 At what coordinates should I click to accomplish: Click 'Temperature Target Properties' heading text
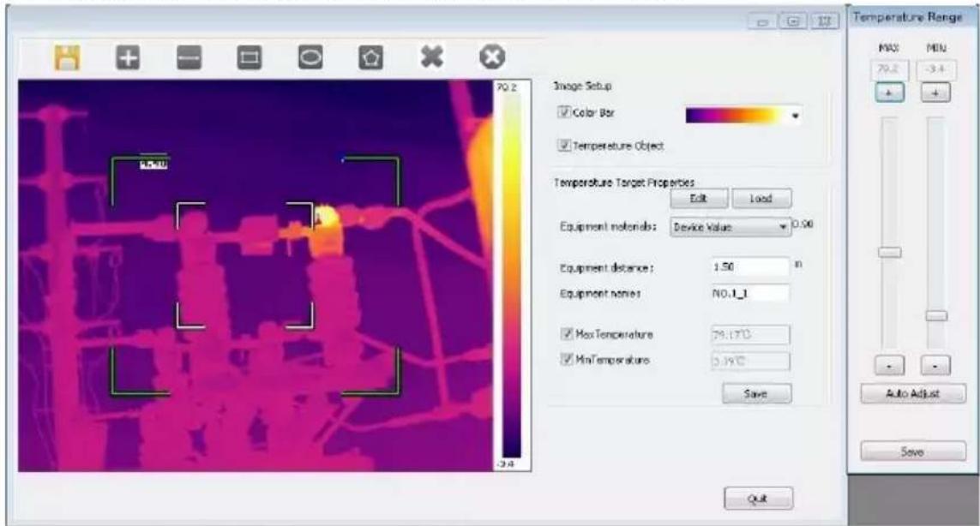[x=623, y=182]
